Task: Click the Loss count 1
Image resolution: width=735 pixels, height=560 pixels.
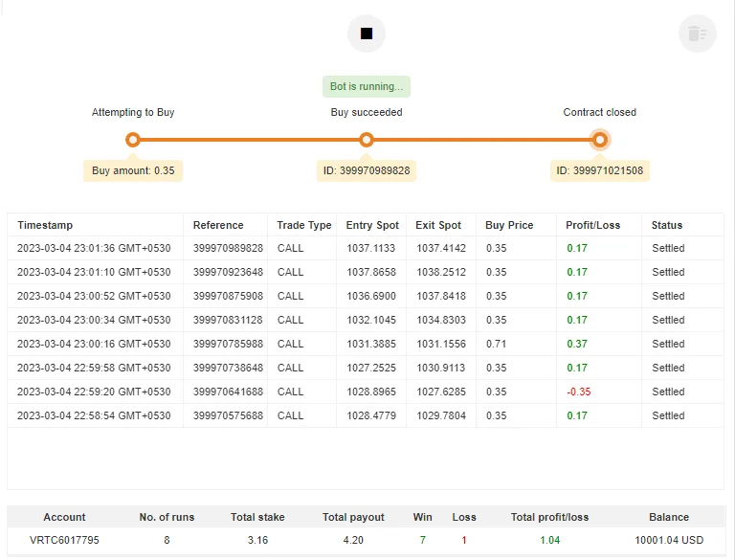Action: 464,540
